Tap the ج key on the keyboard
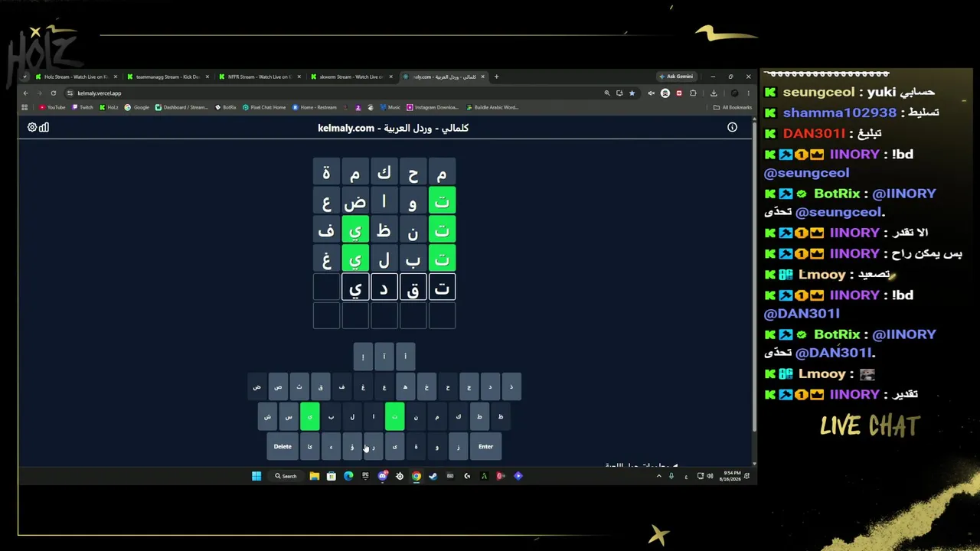Viewport: 980px width, 551px height. coord(469,387)
